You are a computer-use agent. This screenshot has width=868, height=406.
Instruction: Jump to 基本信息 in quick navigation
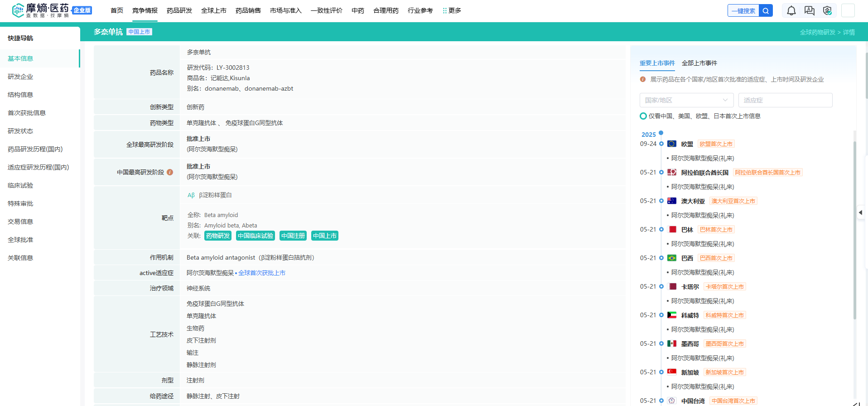pyautogui.click(x=20, y=58)
